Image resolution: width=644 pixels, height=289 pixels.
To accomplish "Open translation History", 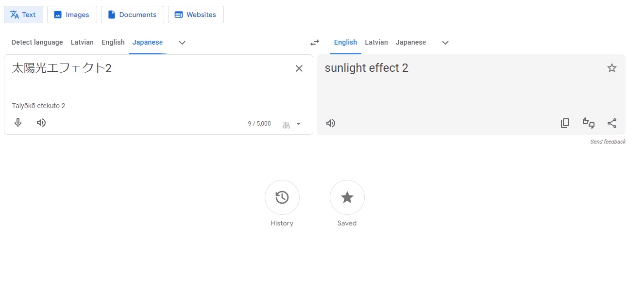I will coord(282,197).
